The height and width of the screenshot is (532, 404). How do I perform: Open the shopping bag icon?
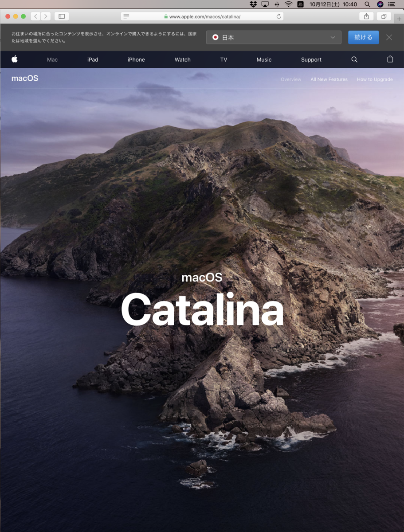point(390,59)
